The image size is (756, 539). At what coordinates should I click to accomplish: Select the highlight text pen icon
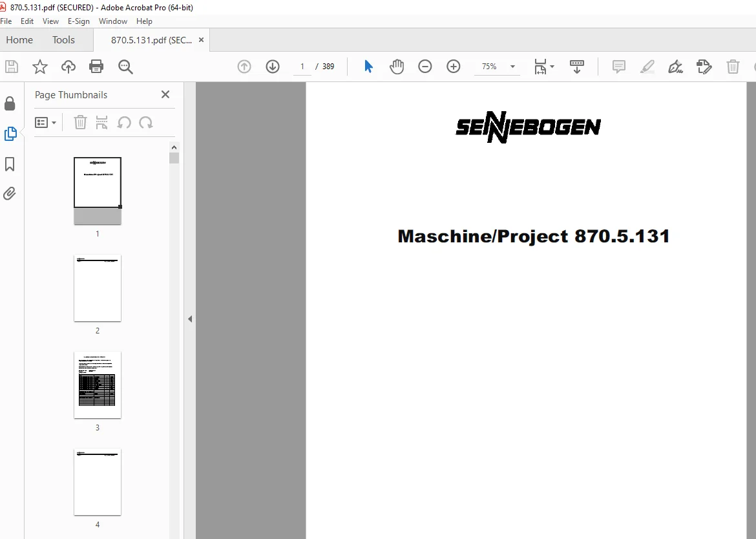pos(647,67)
